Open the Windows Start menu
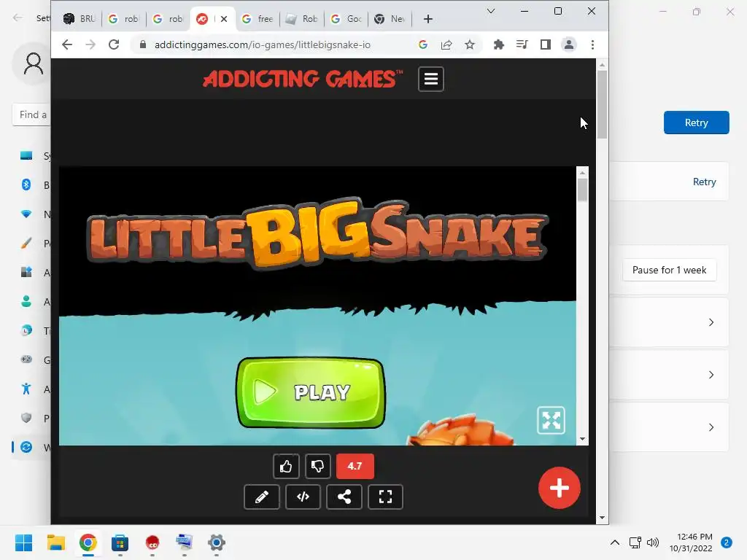This screenshot has height=560, width=747. (23, 542)
